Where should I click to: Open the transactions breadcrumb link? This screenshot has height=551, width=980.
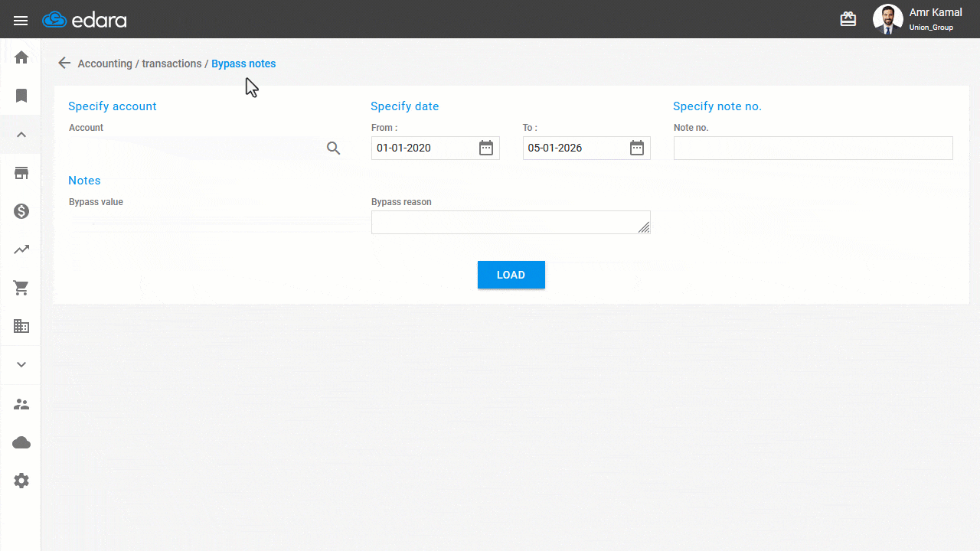click(x=171, y=64)
